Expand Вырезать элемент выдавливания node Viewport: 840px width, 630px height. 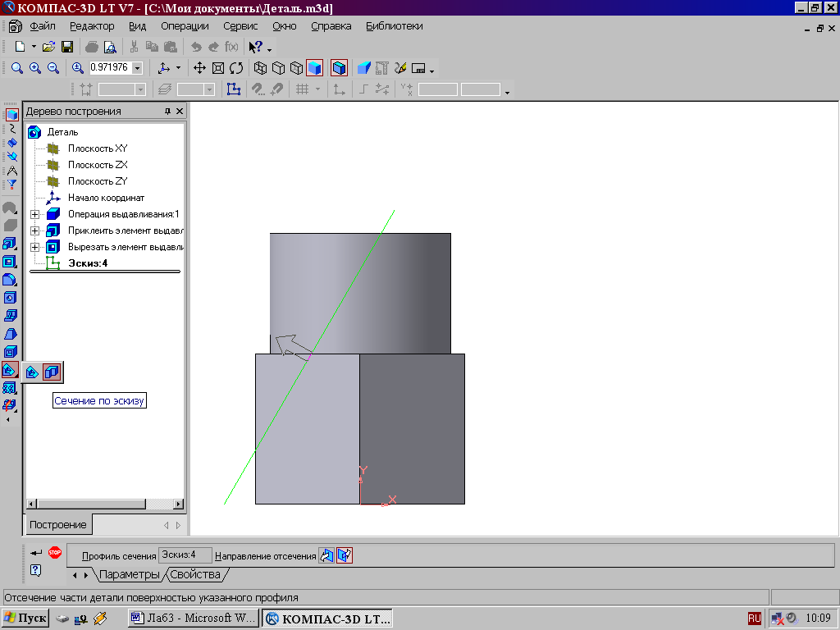point(35,247)
